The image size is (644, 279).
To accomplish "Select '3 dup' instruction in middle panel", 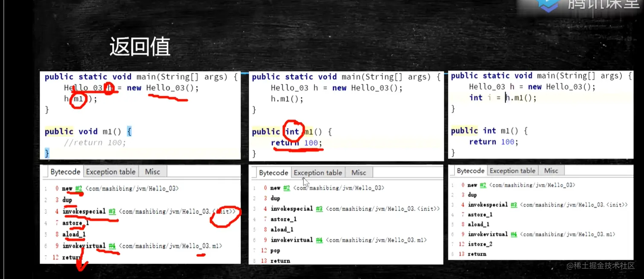I will [x=272, y=198].
